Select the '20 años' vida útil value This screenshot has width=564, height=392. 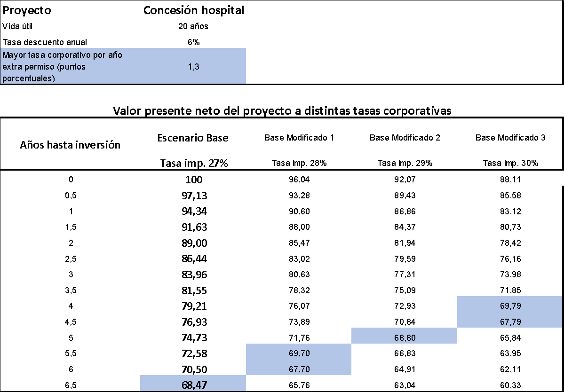193,26
